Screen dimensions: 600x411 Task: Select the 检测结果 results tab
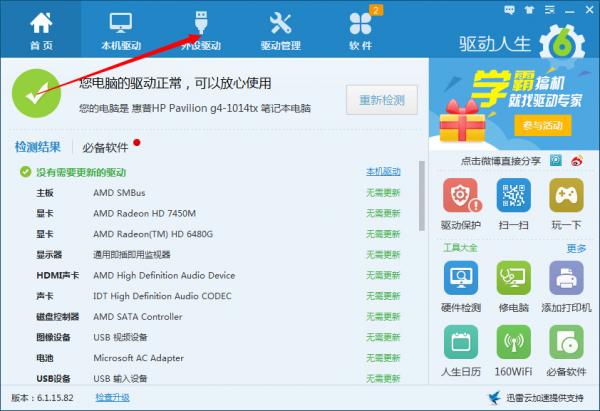38,147
